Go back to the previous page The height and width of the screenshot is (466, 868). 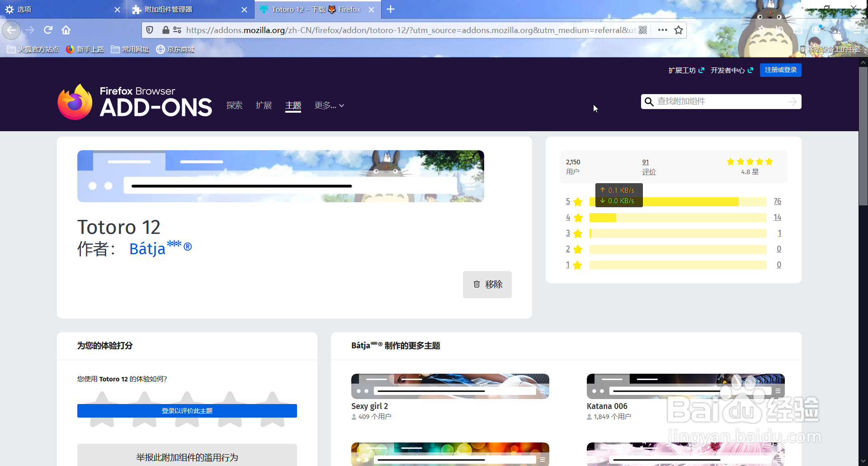(x=11, y=30)
